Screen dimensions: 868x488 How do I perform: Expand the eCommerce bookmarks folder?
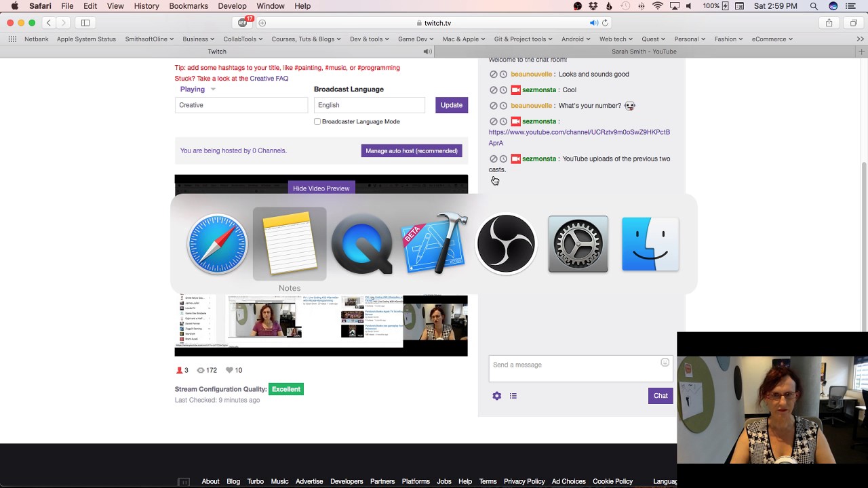[x=772, y=39]
